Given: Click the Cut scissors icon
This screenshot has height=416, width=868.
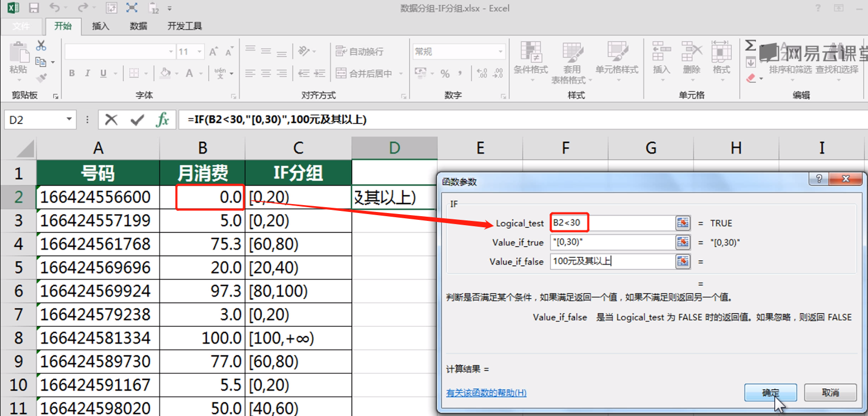Looking at the screenshot, I should [x=41, y=45].
